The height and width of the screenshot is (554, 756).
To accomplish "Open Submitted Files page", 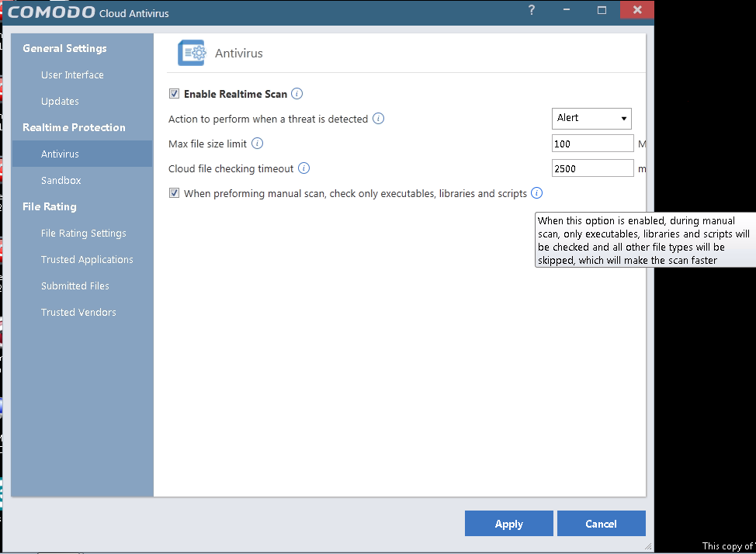I will coord(75,286).
